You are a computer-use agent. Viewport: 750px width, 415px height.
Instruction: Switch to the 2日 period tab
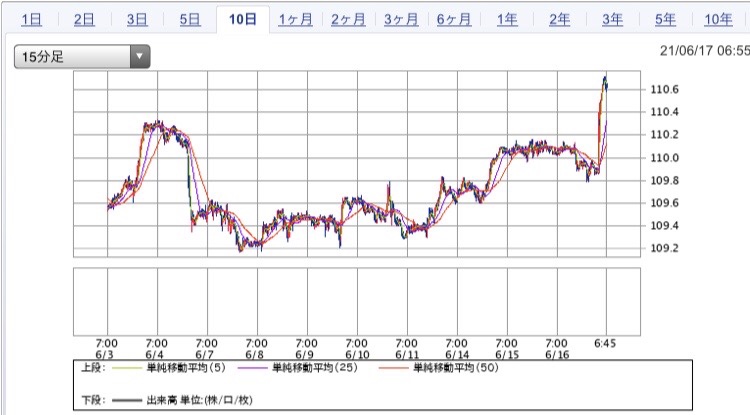pos(84,20)
